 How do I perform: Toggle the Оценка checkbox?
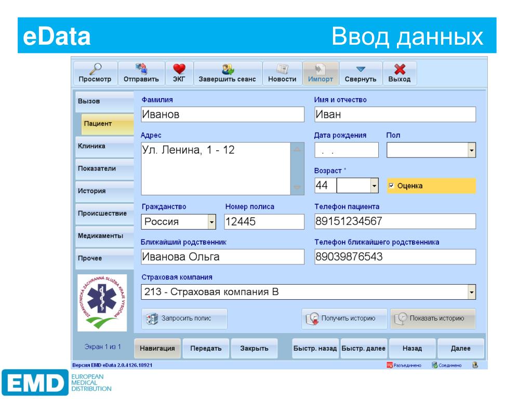click(391, 185)
